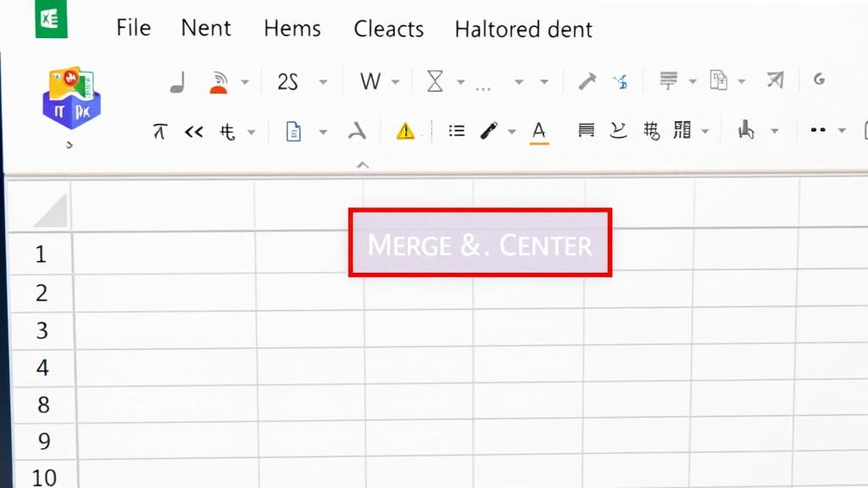The width and height of the screenshot is (868, 488).
Task: Collapse the ribbon using the upward chevron
Action: [x=363, y=164]
